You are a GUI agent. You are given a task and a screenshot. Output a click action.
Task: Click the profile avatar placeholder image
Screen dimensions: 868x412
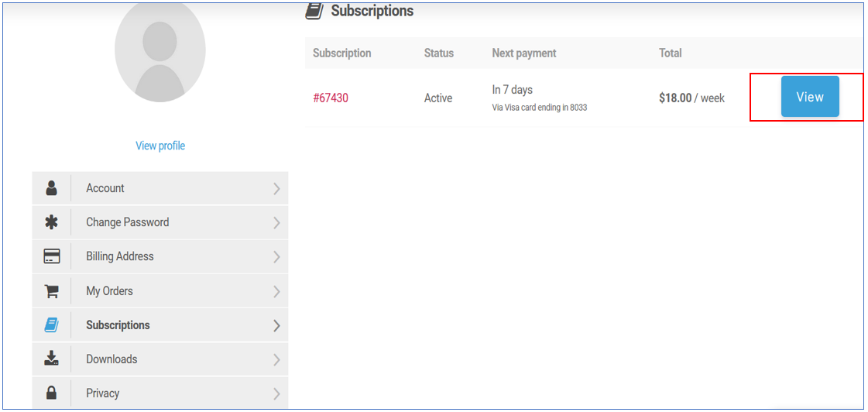click(160, 50)
